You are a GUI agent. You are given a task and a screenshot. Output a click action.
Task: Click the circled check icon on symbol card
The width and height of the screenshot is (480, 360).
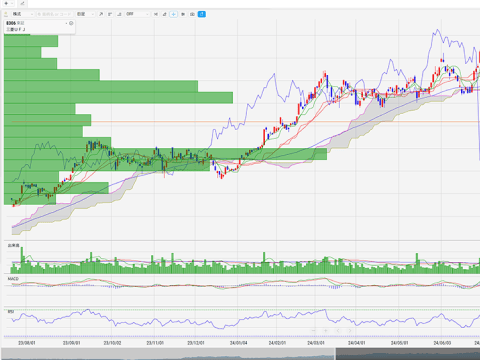(x=71, y=23)
